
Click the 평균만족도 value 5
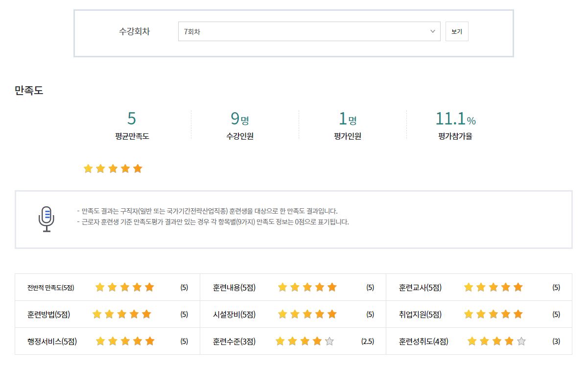(131, 119)
